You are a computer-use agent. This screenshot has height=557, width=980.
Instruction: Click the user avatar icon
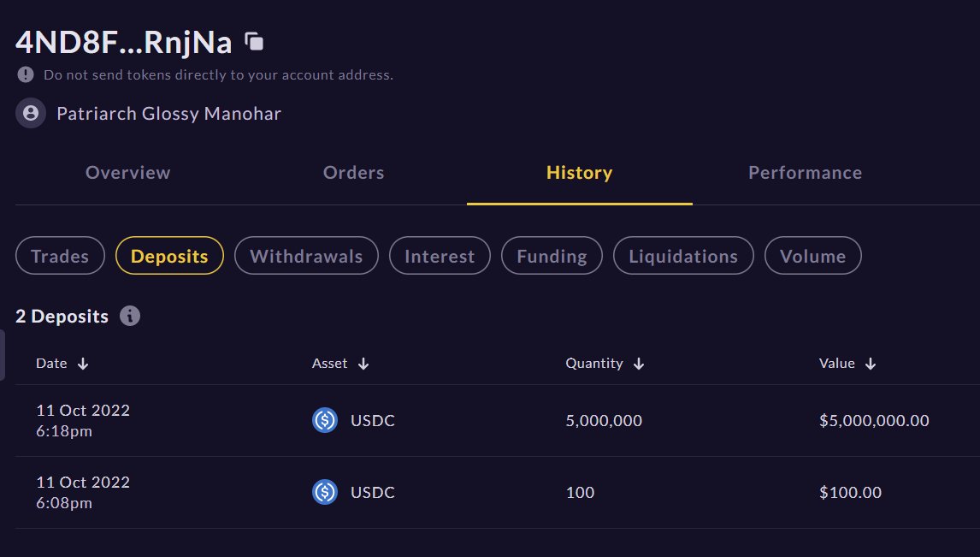point(31,113)
